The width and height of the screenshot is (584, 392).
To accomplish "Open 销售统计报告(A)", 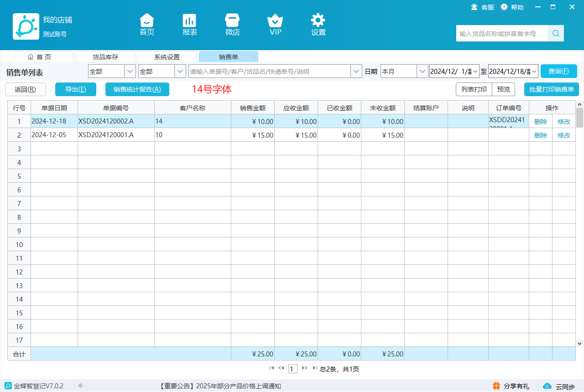I will [137, 89].
